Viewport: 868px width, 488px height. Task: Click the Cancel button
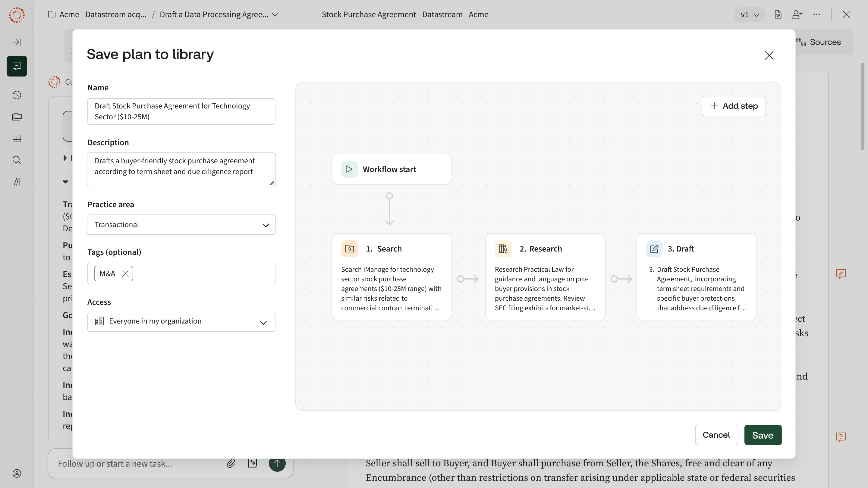click(x=716, y=435)
